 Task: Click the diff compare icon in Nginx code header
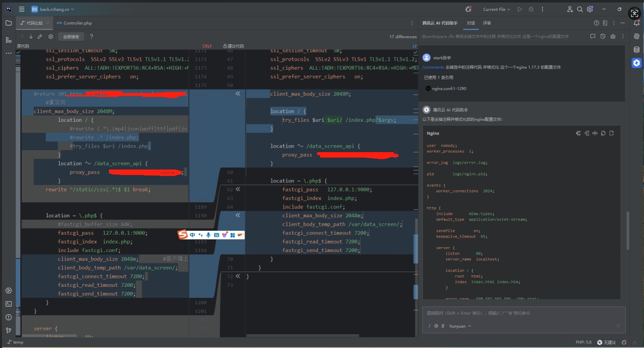tap(595, 133)
